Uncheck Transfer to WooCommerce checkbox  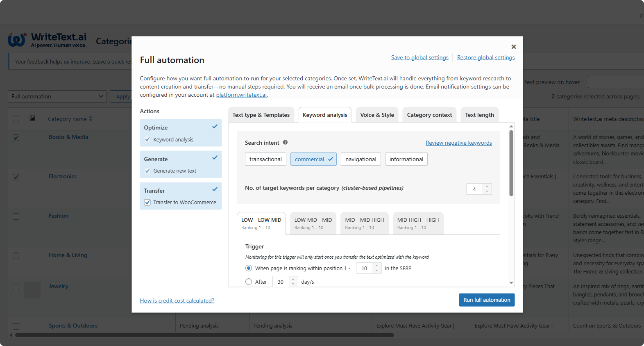point(147,203)
